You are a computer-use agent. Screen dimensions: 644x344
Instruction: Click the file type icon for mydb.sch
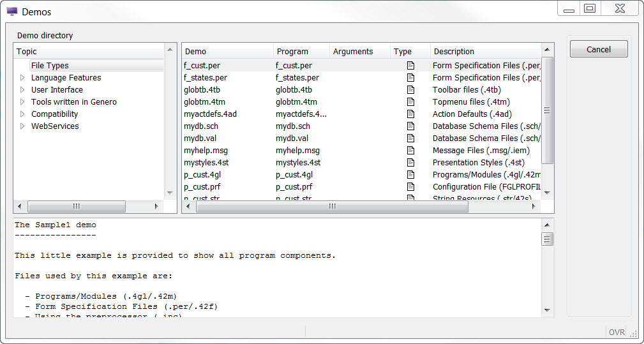tap(410, 126)
